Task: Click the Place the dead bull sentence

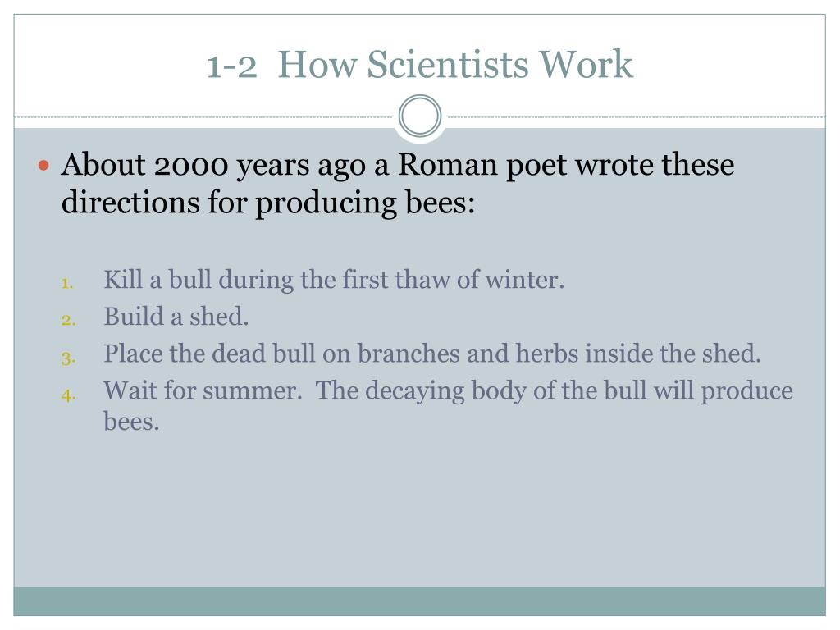Action: point(432,354)
